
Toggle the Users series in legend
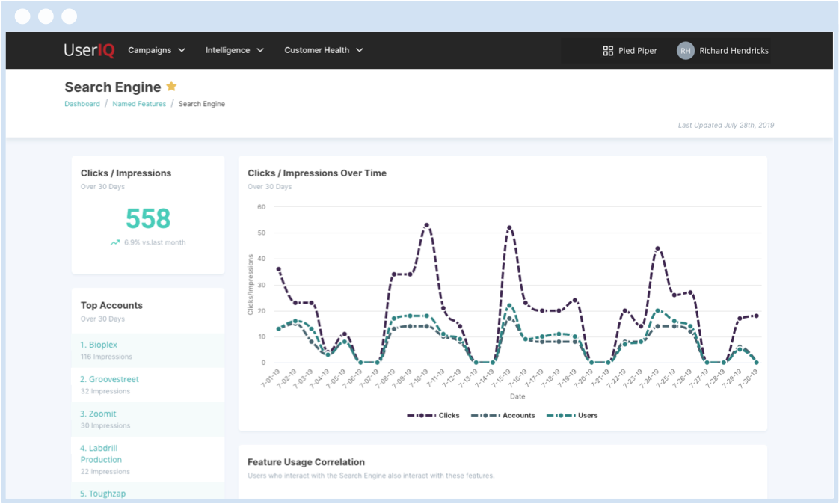(573, 415)
